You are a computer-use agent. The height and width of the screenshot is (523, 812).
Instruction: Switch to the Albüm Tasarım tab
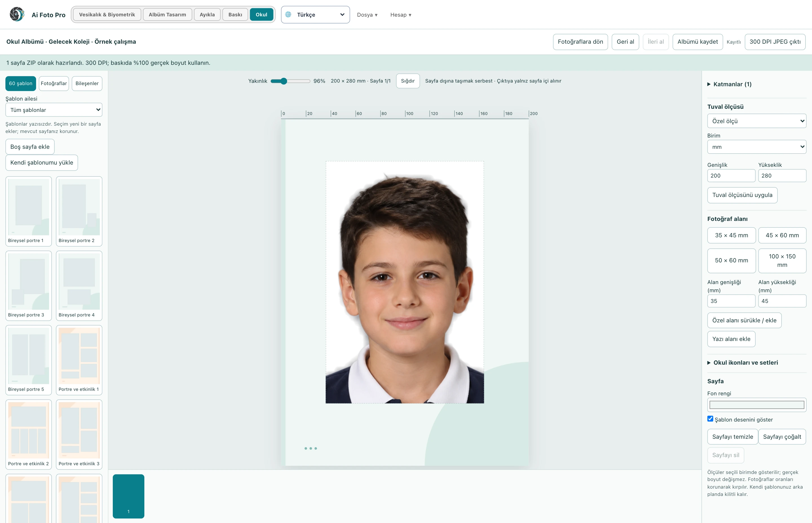[167, 15]
